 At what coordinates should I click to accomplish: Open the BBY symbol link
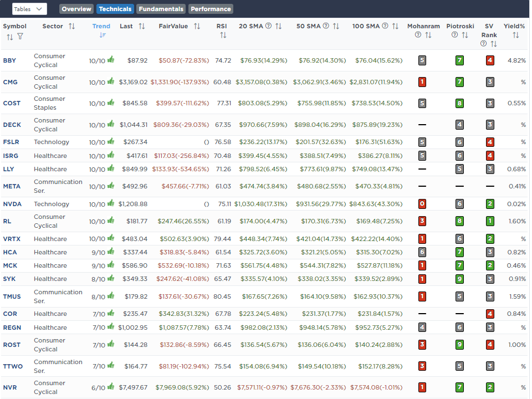[9, 60]
